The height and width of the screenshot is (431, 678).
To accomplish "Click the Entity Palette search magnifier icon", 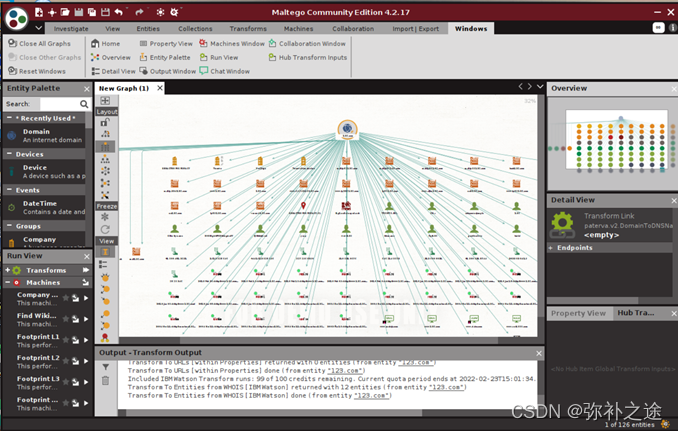I will click(x=84, y=104).
